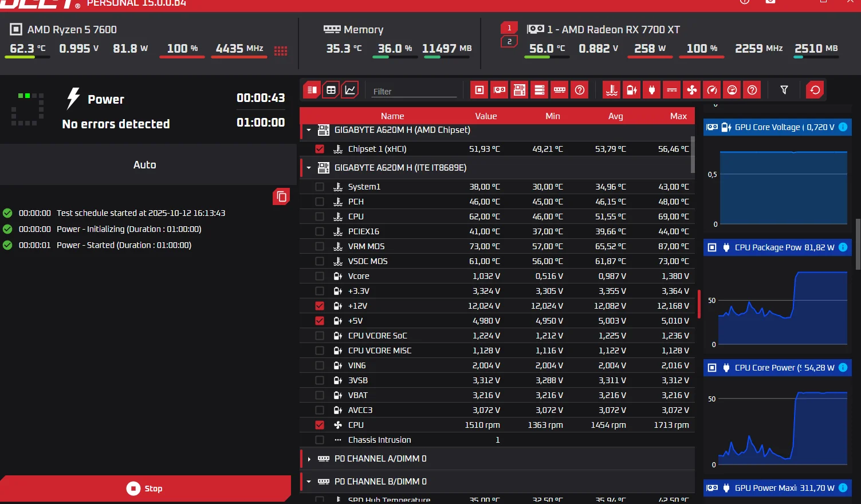Check the Vcore voltage sensor
This screenshot has height=504, width=861.
[320, 276]
